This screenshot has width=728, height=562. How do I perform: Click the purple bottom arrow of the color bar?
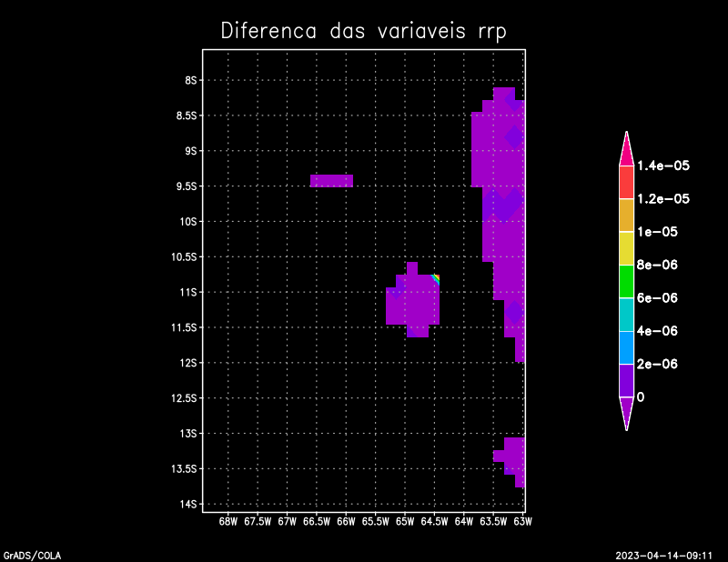pos(626,412)
